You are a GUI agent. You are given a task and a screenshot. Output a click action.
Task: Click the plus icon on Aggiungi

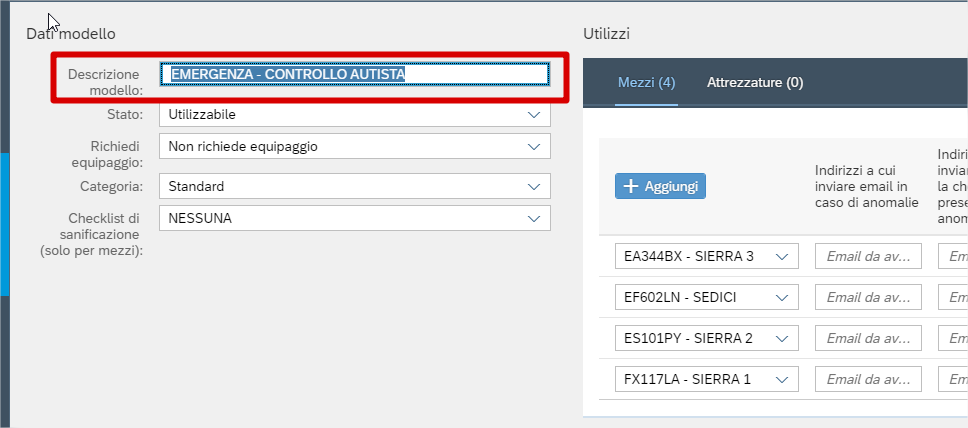[631, 186]
